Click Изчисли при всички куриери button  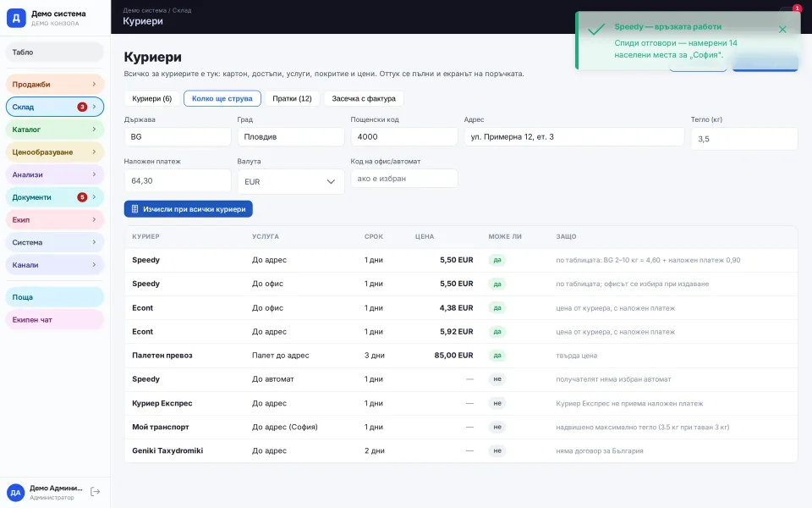(189, 209)
